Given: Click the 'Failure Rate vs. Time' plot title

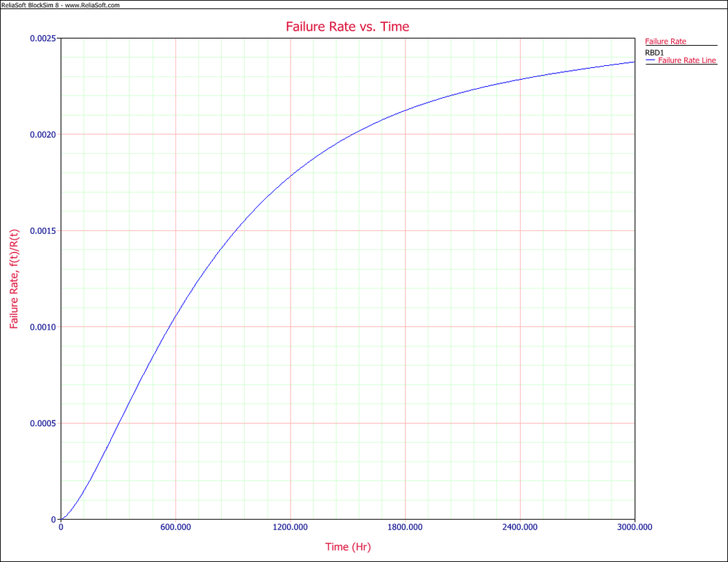Looking at the screenshot, I should coord(347,27).
